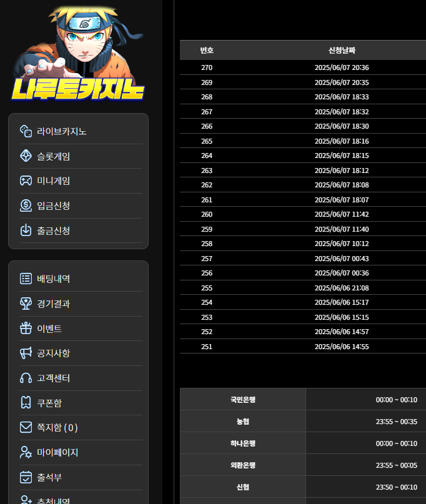Click the diamond icon beside 슬롯게임
Viewport: 426px width, 504px height.
(26, 156)
